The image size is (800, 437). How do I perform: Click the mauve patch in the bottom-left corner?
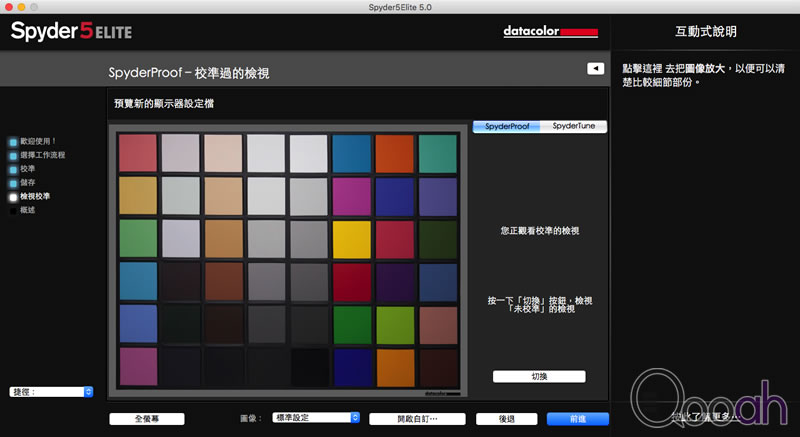click(x=138, y=367)
